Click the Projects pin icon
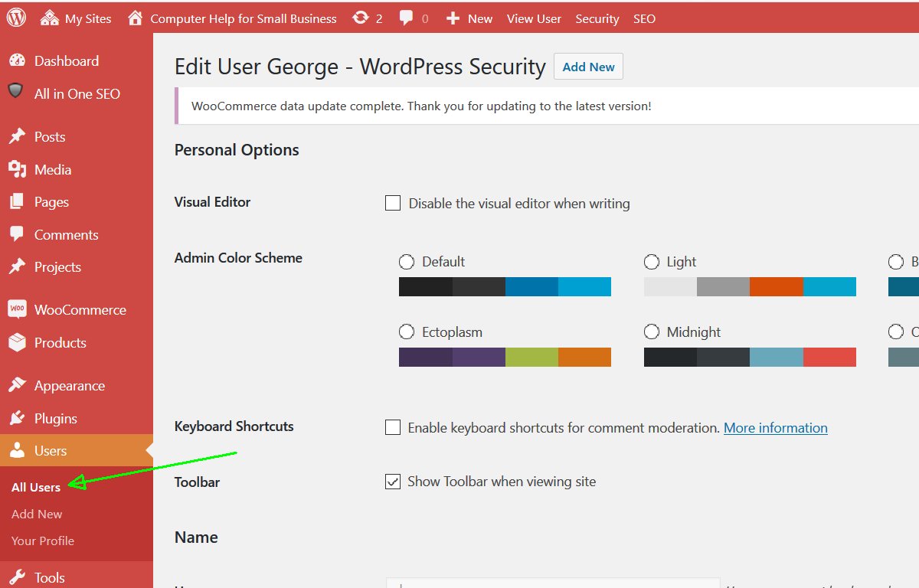919x588 pixels. tap(17, 267)
